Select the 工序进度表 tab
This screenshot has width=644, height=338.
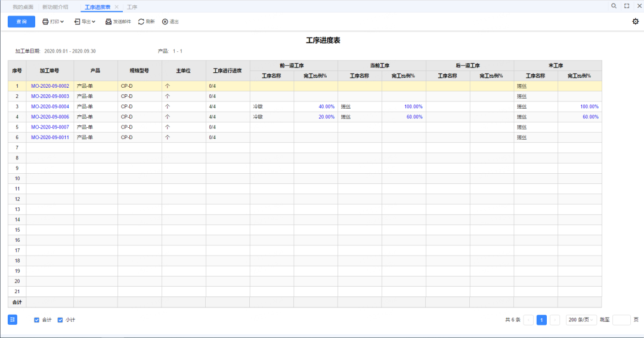coord(97,7)
